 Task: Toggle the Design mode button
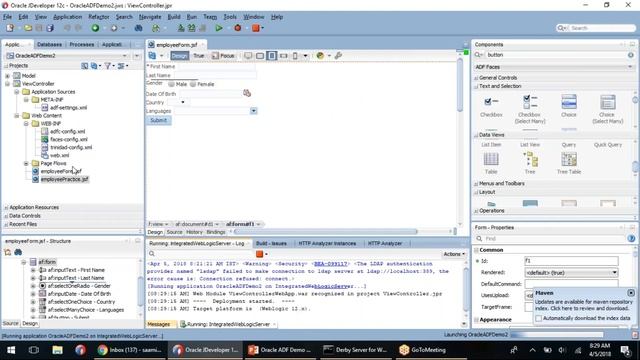tap(180, 56)
